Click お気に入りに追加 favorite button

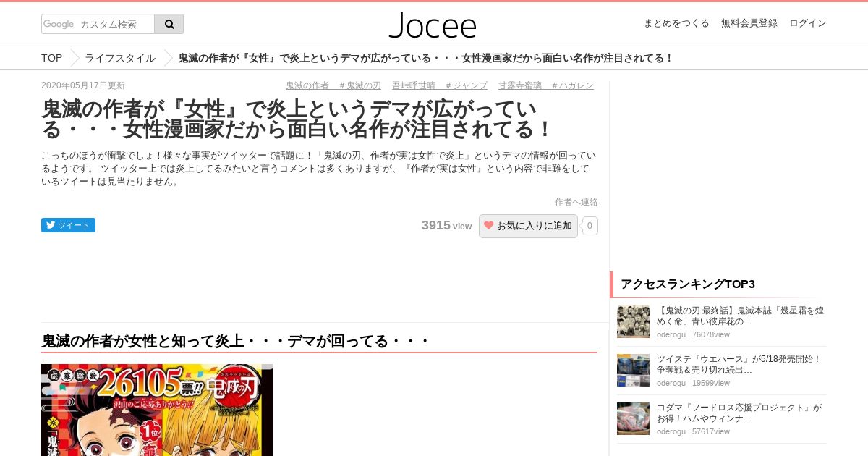(x=528, y=226)
